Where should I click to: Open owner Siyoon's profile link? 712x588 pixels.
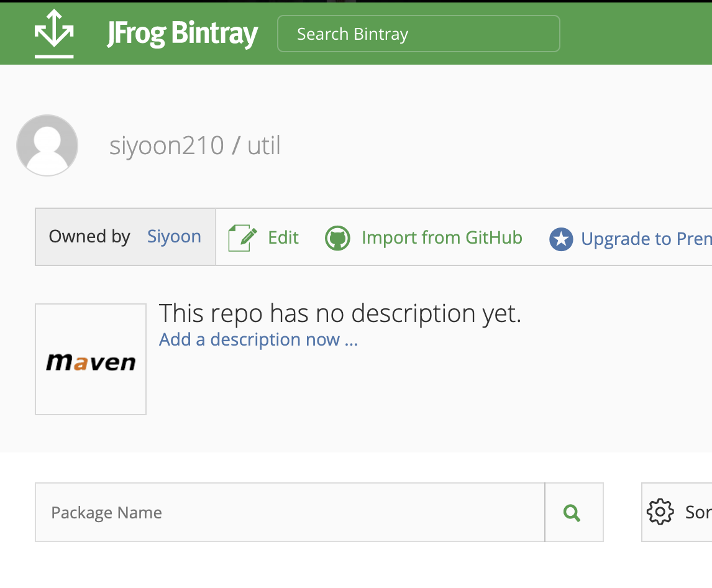[x=174, y=237]
